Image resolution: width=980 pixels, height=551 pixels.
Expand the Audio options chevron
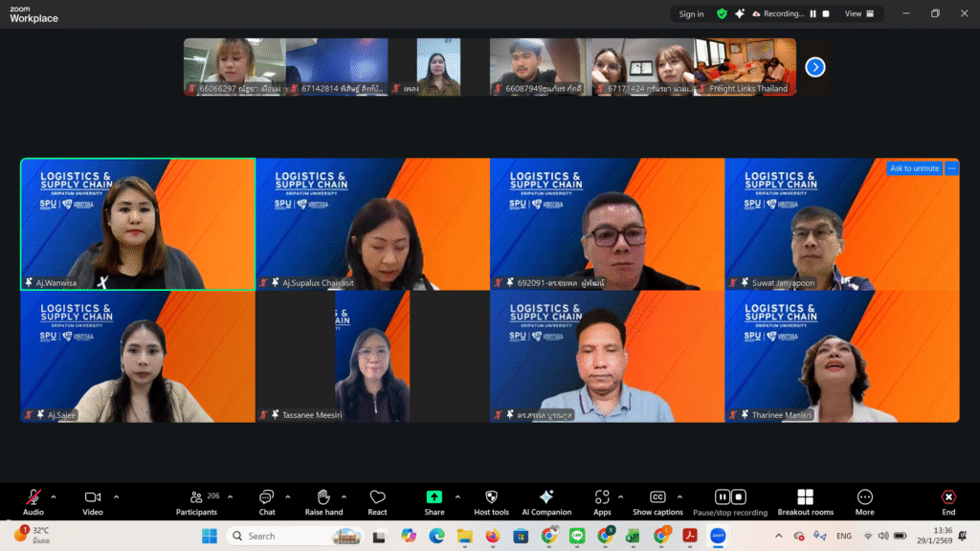coord(54,496)
